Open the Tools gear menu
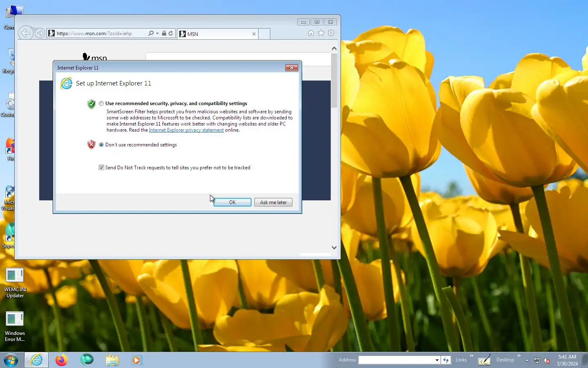 click(331, 33)
